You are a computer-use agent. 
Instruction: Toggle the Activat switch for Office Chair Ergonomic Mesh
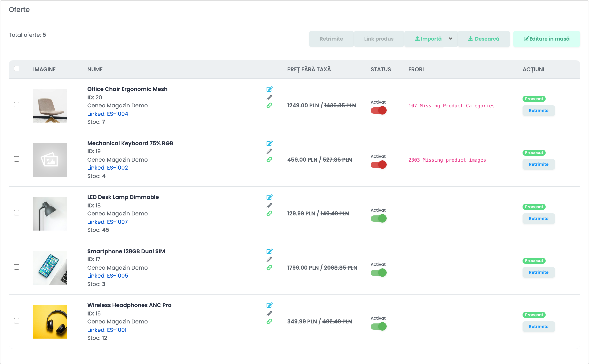pyautogui.click(x=378, y=111)
